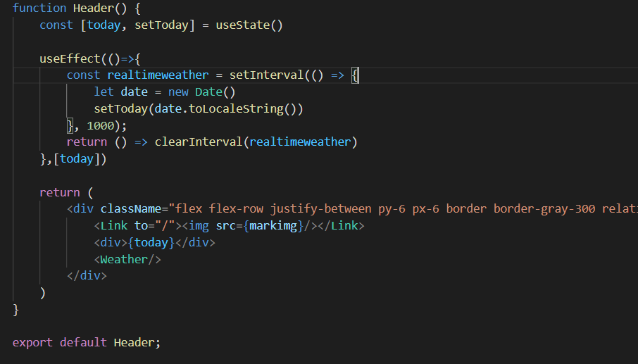The height and width of the screenshot is (364, 638).
Task: Click the highlighted opening brace after setInterval arrow
Action: point(355,75)
